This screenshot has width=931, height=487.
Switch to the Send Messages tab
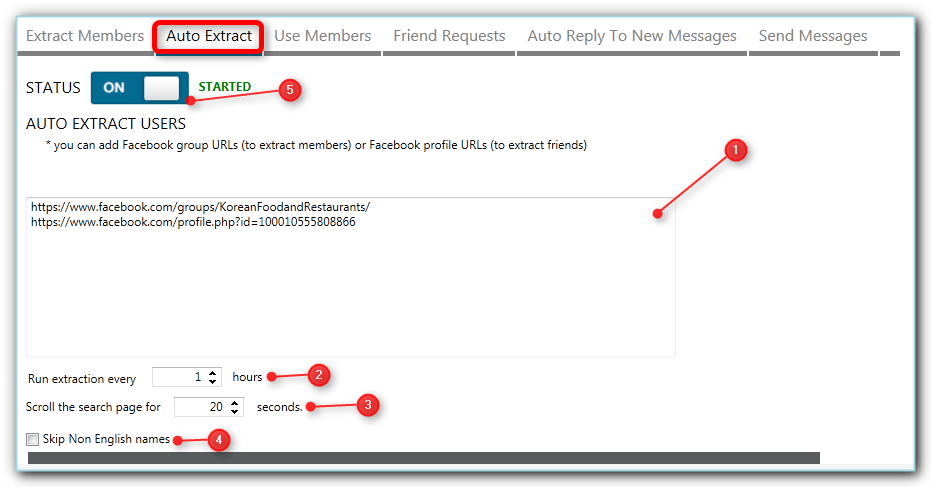pos(813,36)
